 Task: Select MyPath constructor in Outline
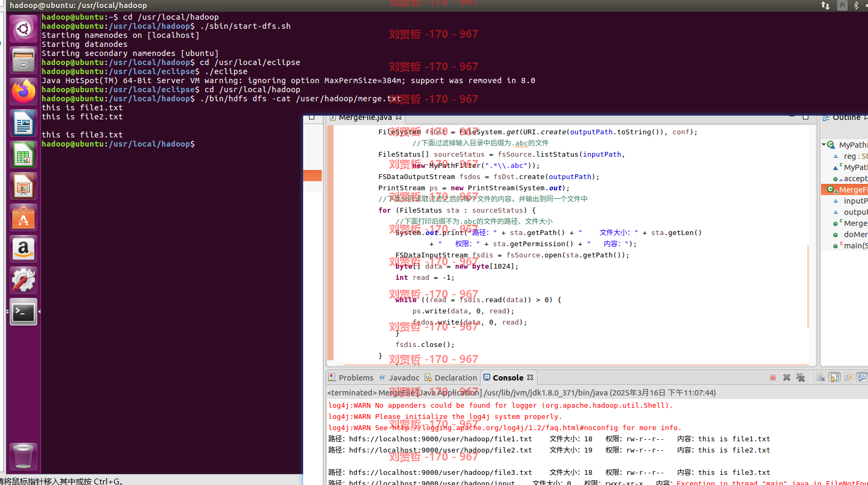850,167
